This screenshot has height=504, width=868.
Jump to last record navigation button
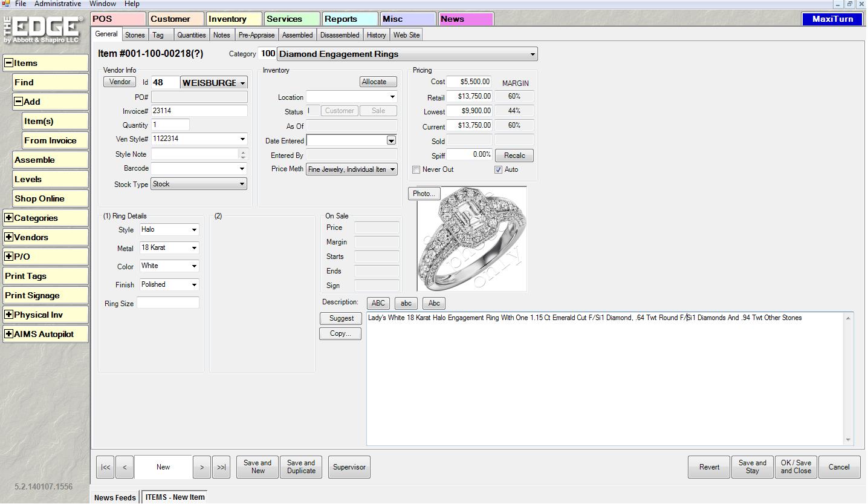pos(221,467)
